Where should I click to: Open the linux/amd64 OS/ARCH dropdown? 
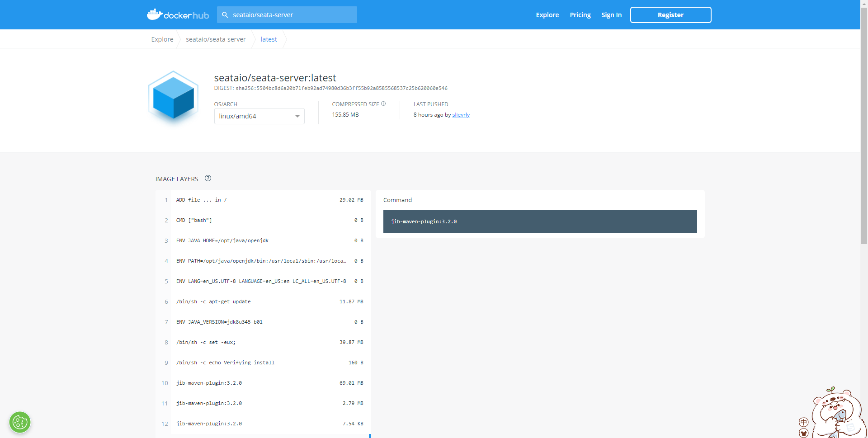pyautogui.click(x=259, y=116)
